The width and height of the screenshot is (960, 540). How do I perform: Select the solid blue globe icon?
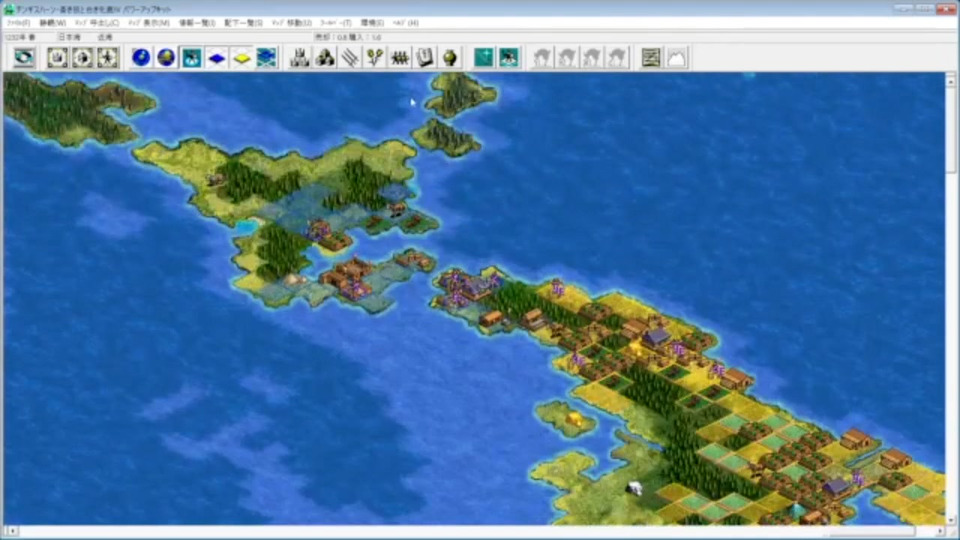(141, 58)
